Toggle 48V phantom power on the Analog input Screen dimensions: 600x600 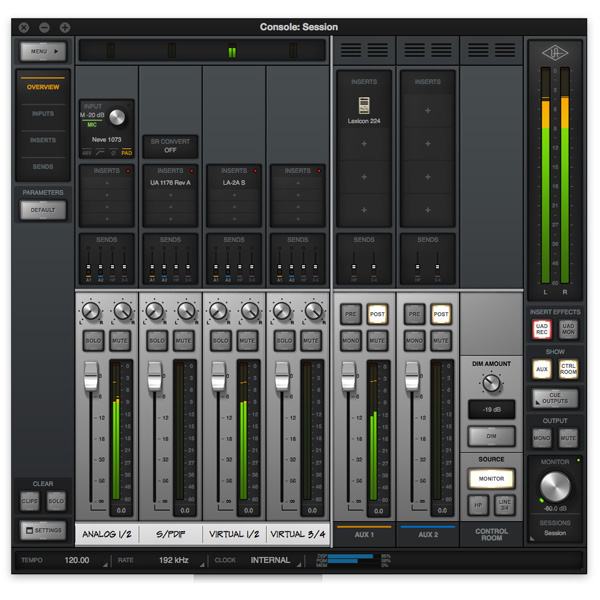(86, 153)
